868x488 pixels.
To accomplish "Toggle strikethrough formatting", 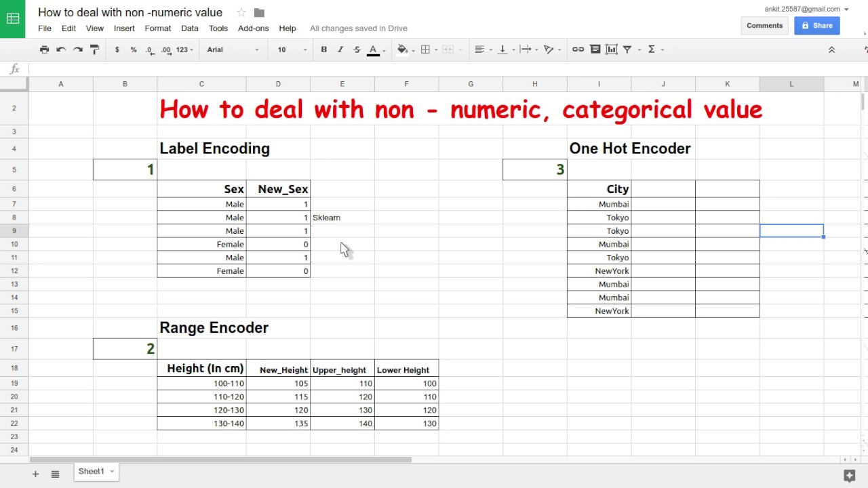I will coord(357,49).
